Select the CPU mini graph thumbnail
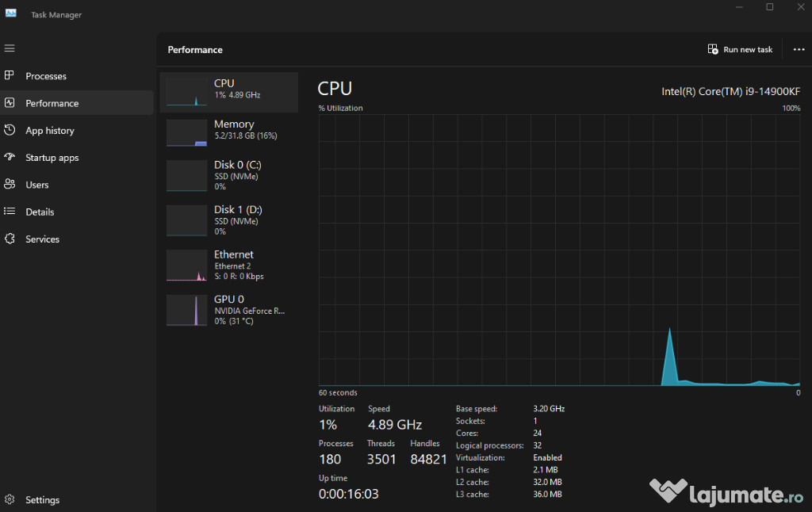This screenshot has width=812, height=512. click(x=186, y=92)
